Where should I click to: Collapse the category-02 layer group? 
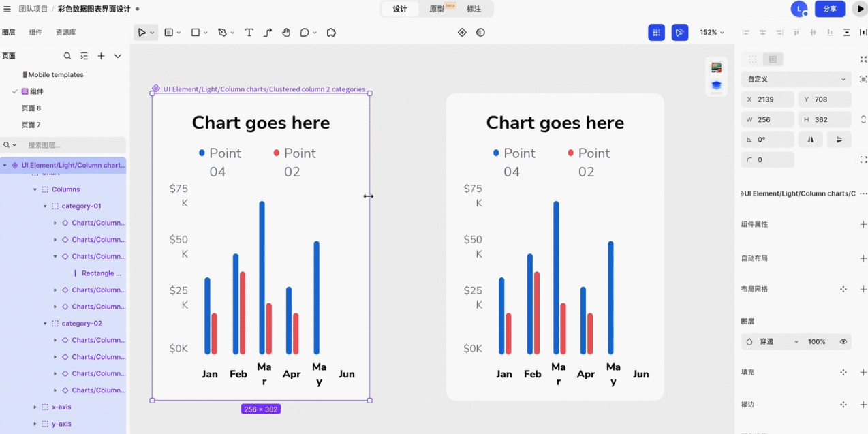pos(46,324)
